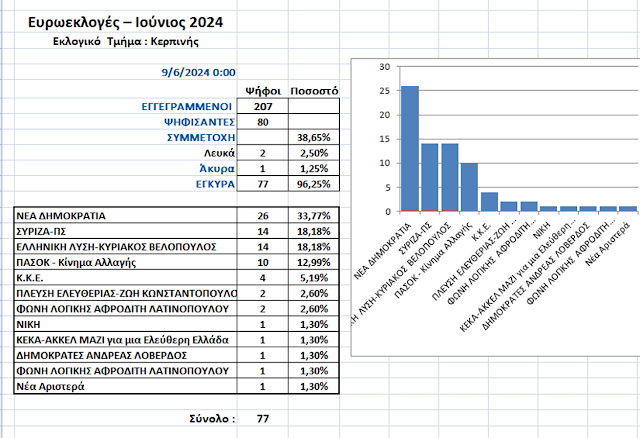Select the 2,60% cell in ΠΛΕΥΣΗ ΕΛΕΥΘΕΡΙΑΣ row

point(314,293)
